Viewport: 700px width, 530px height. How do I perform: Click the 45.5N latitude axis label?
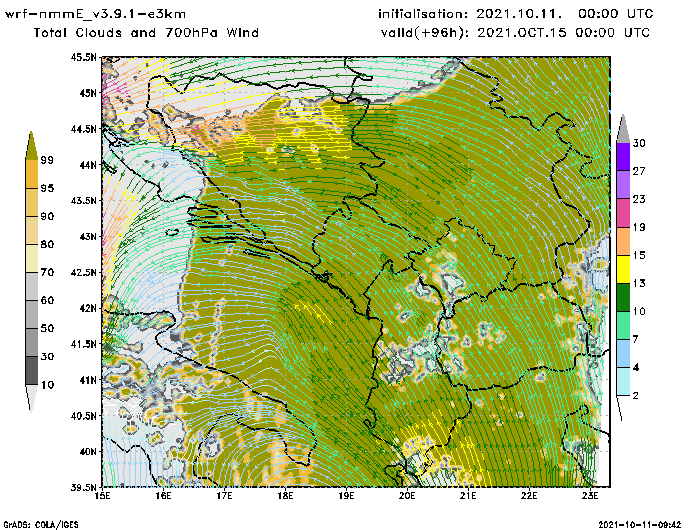[83, 57]
